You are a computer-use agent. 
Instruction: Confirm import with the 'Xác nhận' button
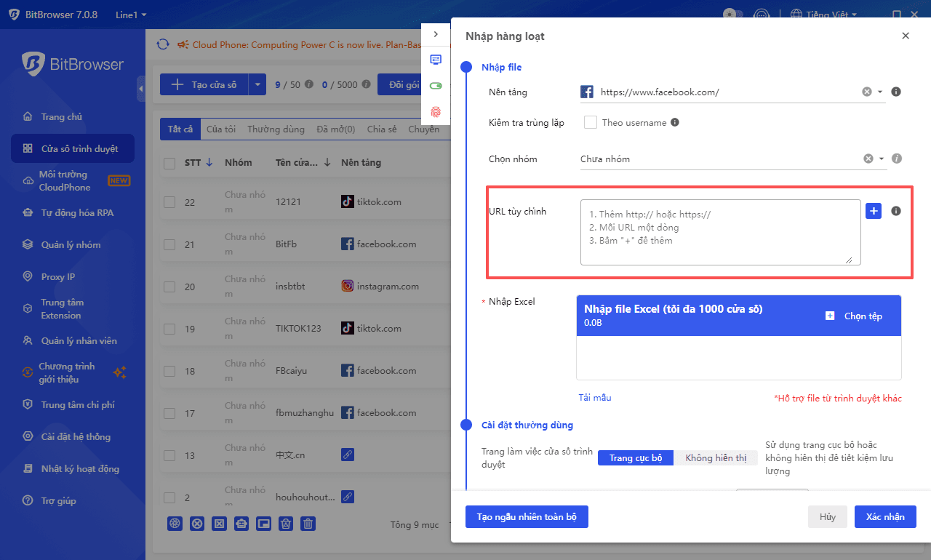(885, 516)
